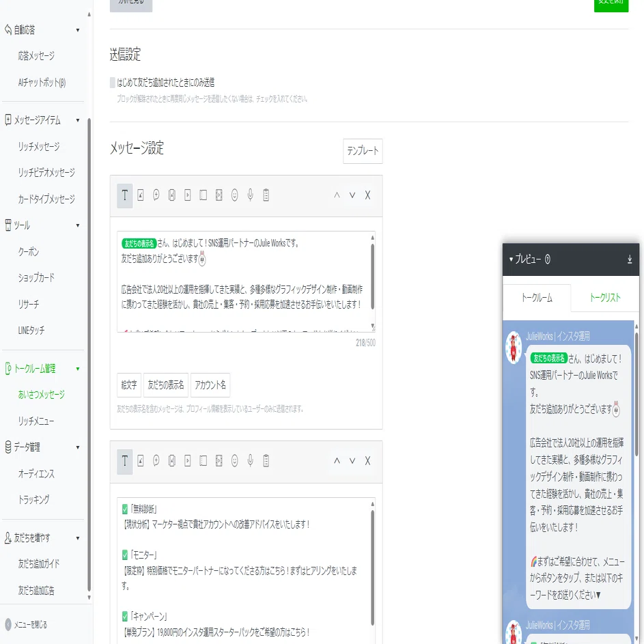Pick card-type message icon in first message toolbar
This screenshot has width=644, height=644.
click(x=171, y=195)
